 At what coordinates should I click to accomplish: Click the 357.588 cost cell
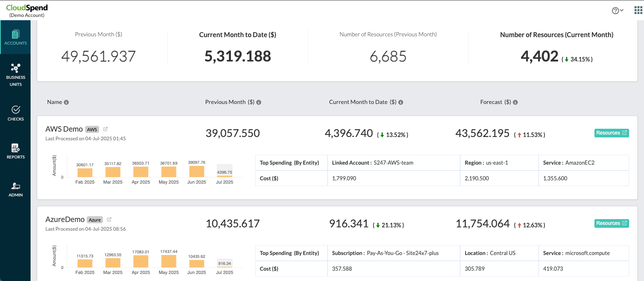pyautogui.click(x=394, y=269)
